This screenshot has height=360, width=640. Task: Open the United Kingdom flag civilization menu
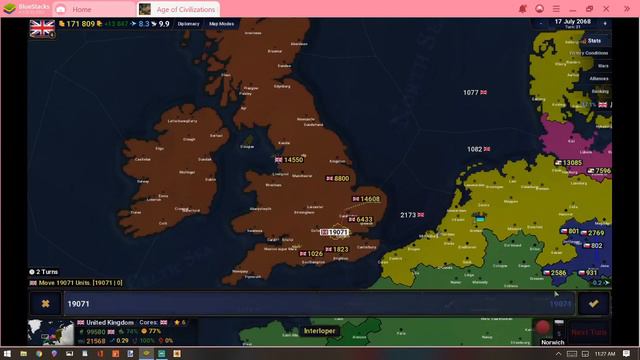[42, 28]
